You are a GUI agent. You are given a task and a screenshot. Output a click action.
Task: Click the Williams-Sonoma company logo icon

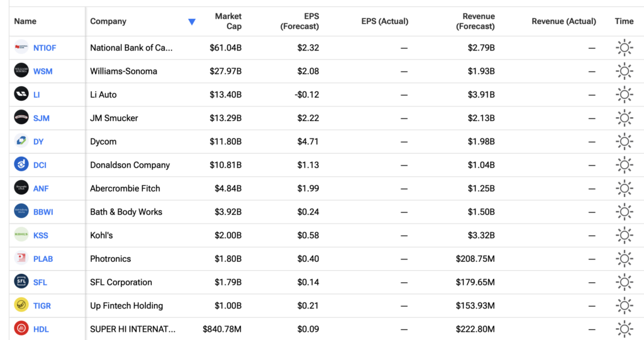point(21,71)
